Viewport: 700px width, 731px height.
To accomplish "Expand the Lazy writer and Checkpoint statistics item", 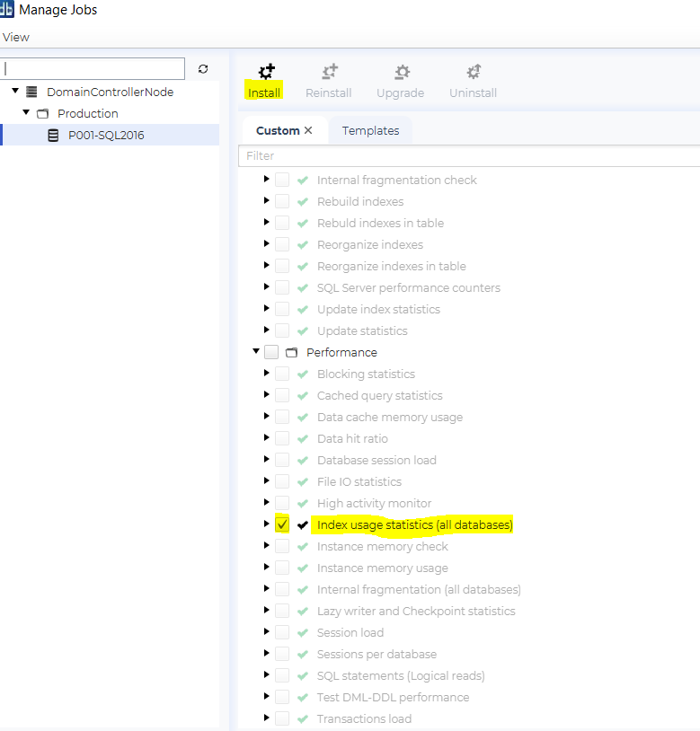I will [266, 610].
